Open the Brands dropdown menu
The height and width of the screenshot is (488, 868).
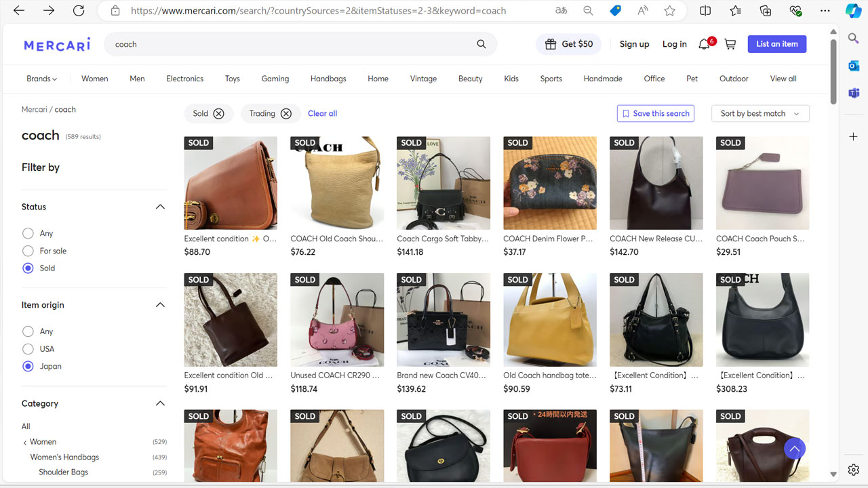tap(41, 79)
